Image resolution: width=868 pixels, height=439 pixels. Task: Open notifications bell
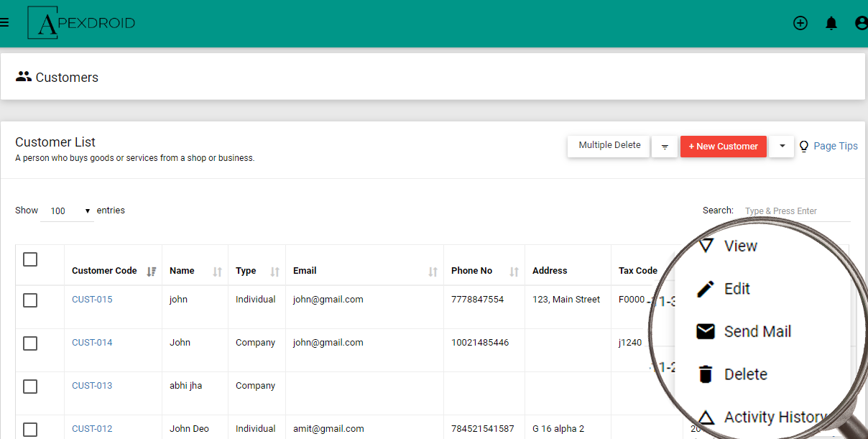pos(831,23)
